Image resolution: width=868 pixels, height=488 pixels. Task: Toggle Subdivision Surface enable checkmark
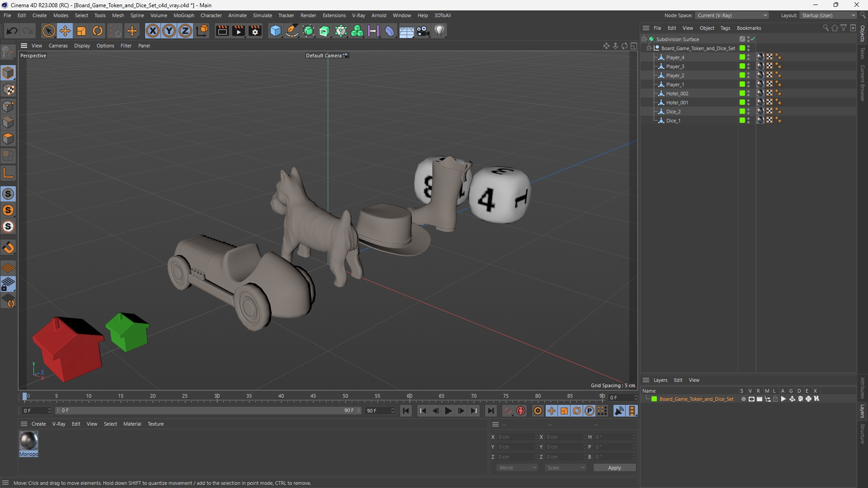point(753,39)
